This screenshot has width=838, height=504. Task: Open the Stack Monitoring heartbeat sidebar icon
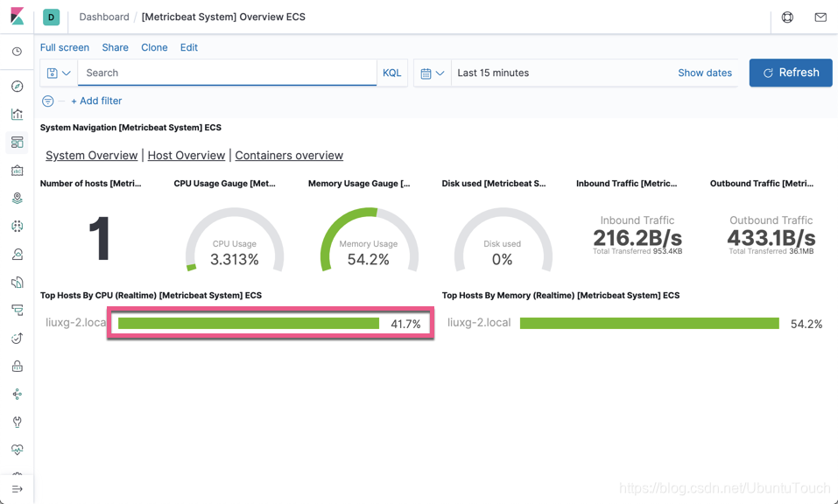tap(17, 451)
